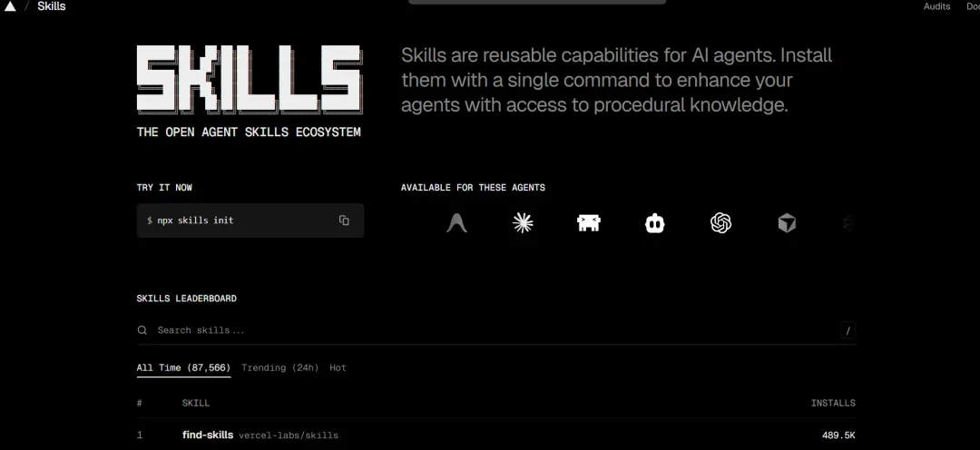The image size is (980, 450).
Task: Select the rounded robot-face agent icon
Action: [x=655, y=223]
